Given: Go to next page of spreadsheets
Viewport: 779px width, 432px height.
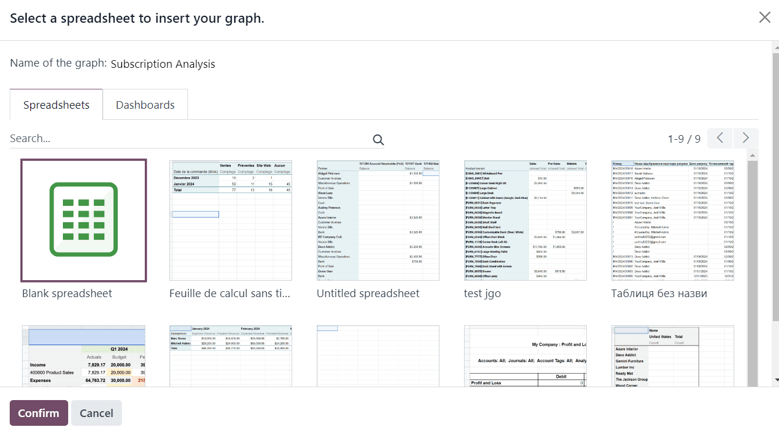Looking at the screenshot, I should 745,138.
